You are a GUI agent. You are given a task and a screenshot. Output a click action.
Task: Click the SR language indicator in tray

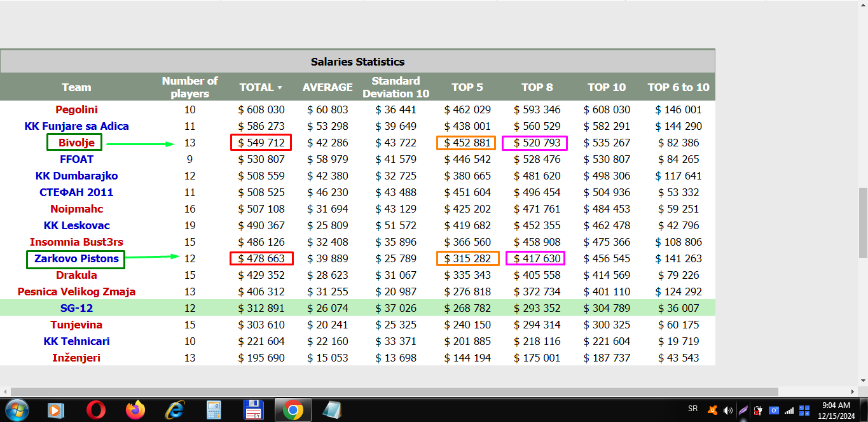[692, 409]
